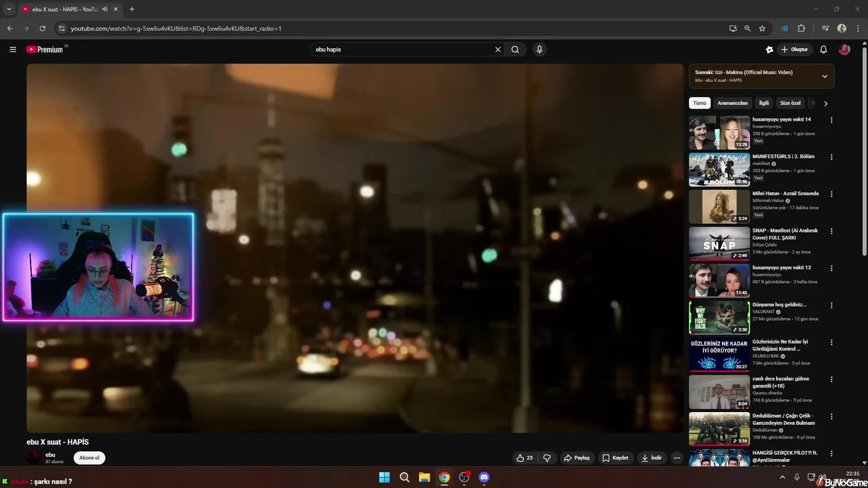Open blue sound wave extension icon
868x488 pixels.
pyautogui.click(x=785, y=28)
